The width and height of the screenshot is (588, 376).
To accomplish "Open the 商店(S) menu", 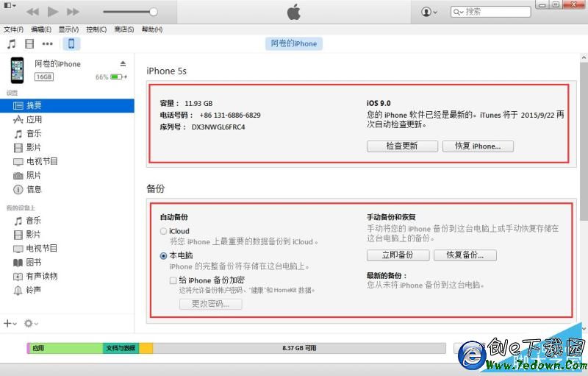I will (124, 29).
